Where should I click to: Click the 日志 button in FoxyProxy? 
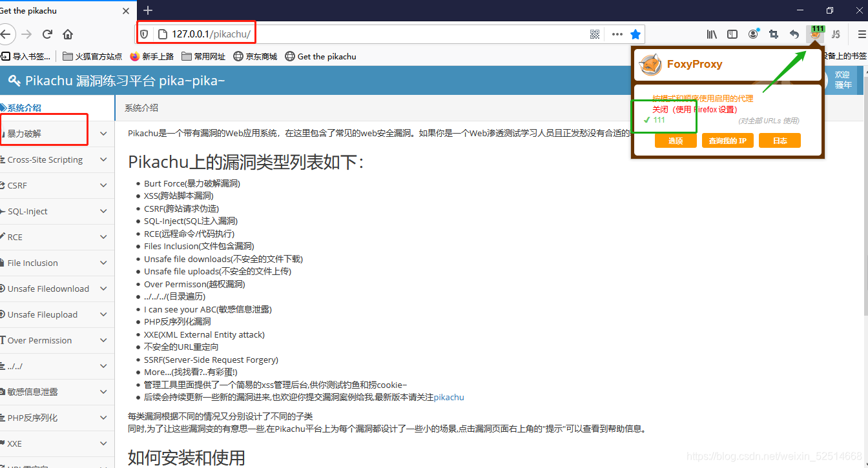coord(780,140)
